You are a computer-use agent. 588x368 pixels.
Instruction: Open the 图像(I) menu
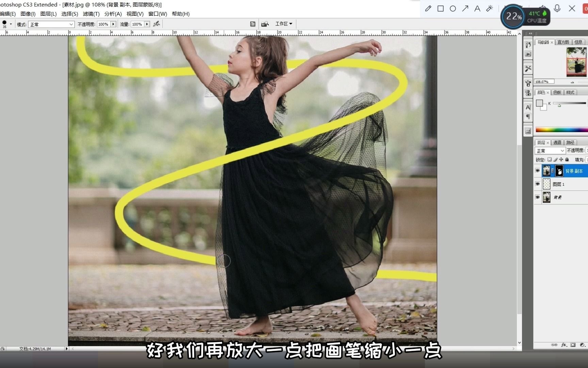pos(28,14)
